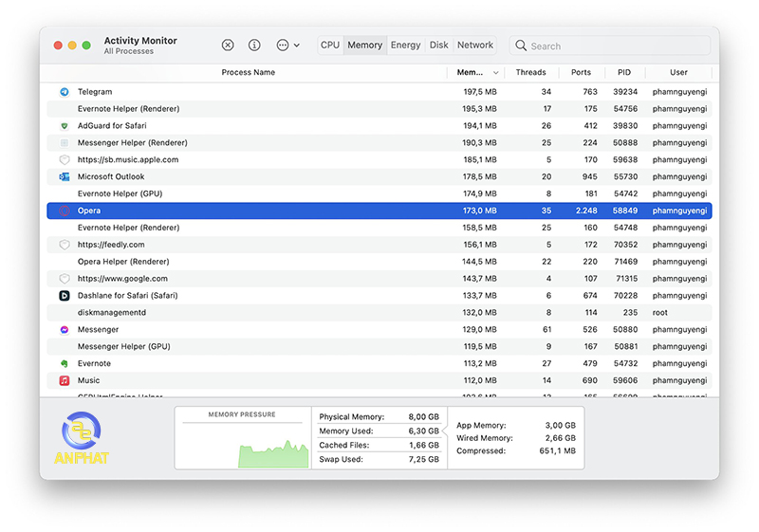Sort by Process Name column header
This screenshot has height=532, width=759.
click(249, 72)
